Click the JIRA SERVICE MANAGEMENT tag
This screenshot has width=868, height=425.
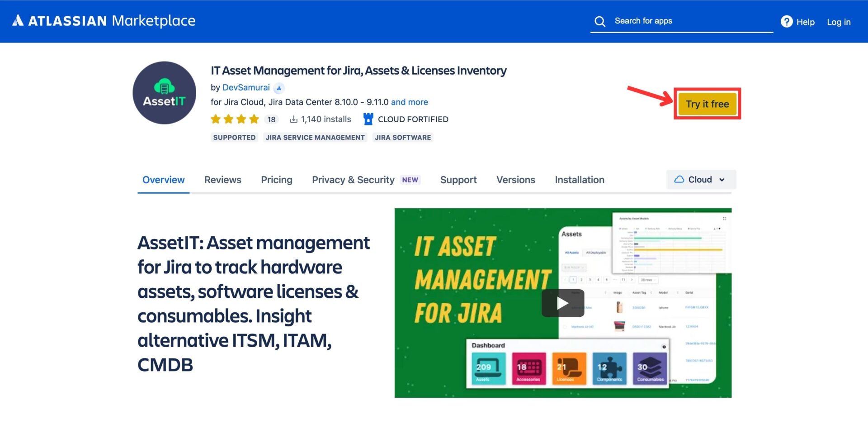(315, 137)
